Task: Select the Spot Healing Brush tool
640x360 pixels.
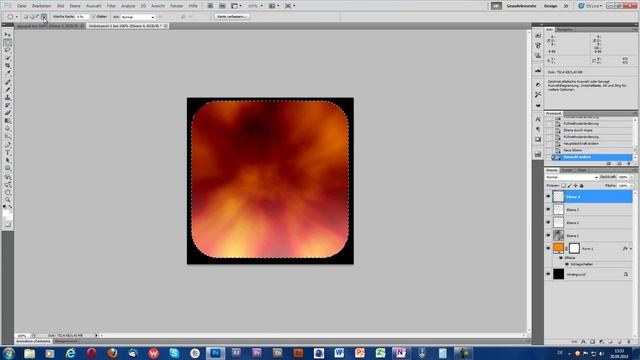Action: [x=7, y=82]
